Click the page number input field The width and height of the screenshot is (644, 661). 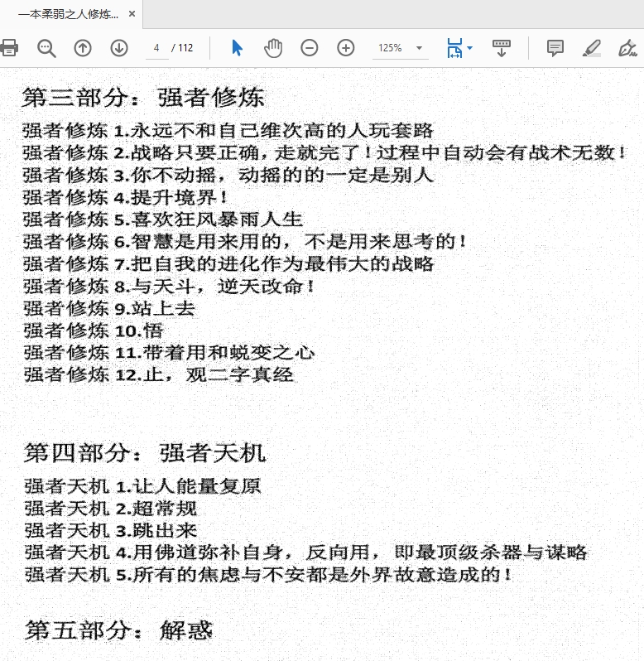[x=156, y=48]
